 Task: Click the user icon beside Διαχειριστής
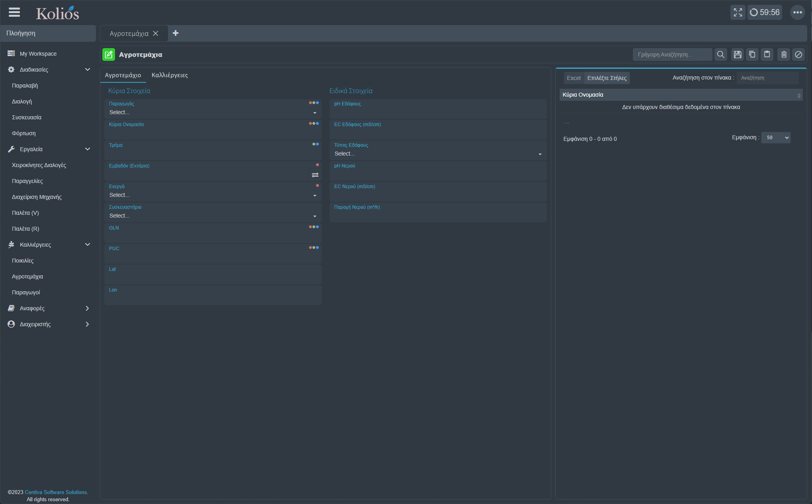(x=11, y=324)
